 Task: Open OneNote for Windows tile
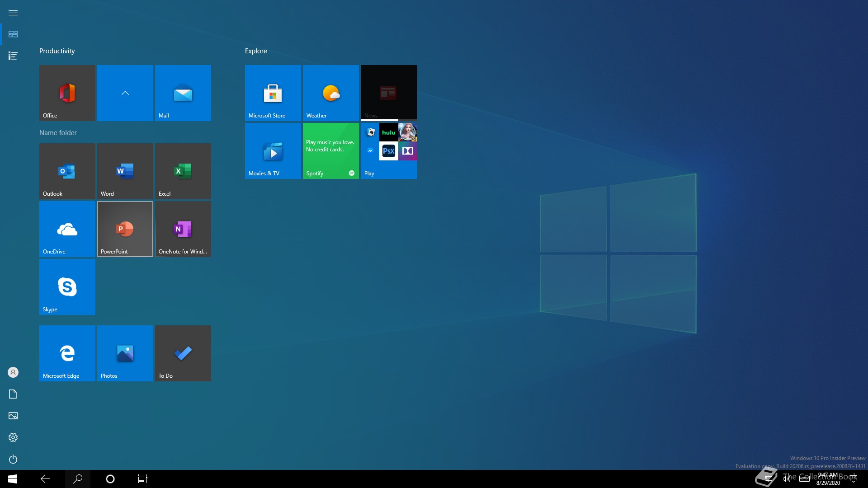(x=183, y=229)
